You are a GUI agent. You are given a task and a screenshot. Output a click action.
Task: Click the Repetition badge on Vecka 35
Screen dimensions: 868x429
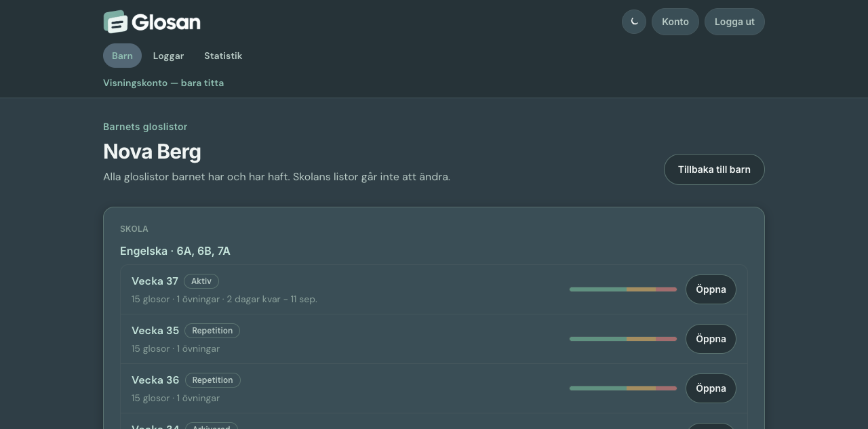(x=212, y=331)
